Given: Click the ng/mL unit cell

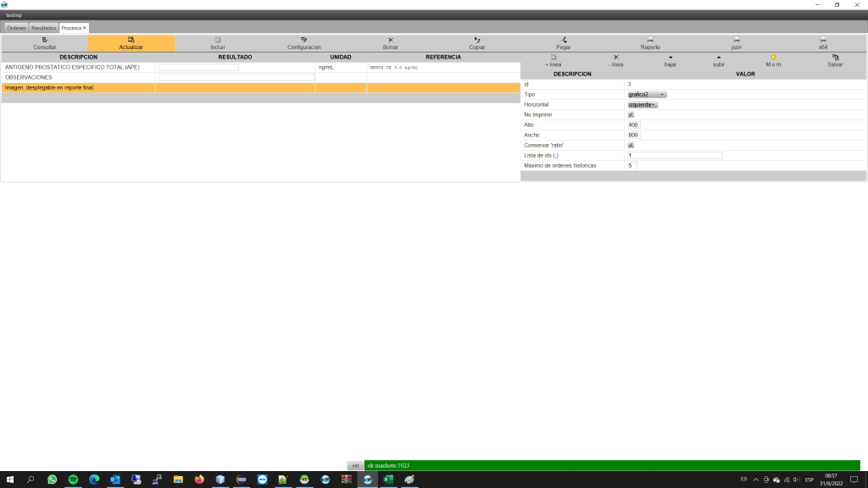Looking at the screenshot, I should (x=341, y=68).
